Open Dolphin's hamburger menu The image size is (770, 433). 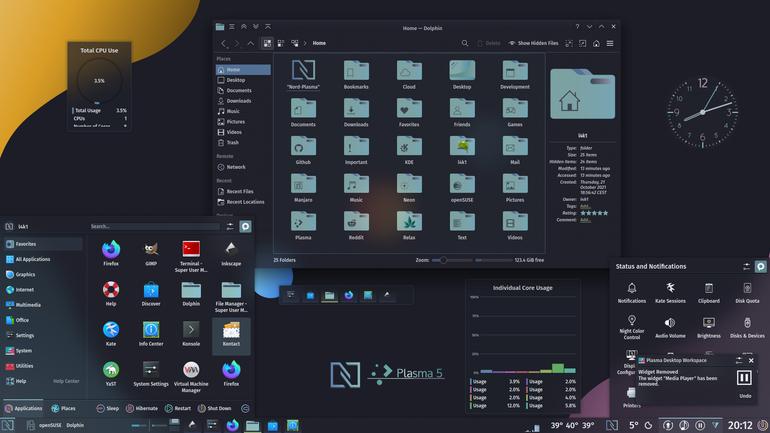point(610,43)
